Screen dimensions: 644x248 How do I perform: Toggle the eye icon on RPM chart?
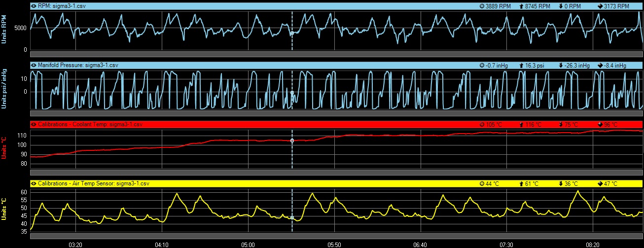click(34, 6)
